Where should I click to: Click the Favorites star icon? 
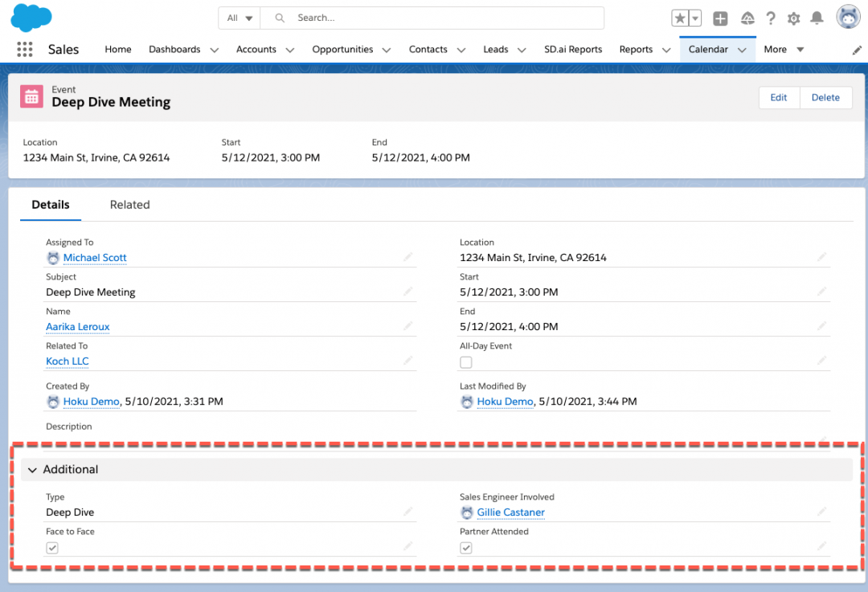tap(680, 18)
